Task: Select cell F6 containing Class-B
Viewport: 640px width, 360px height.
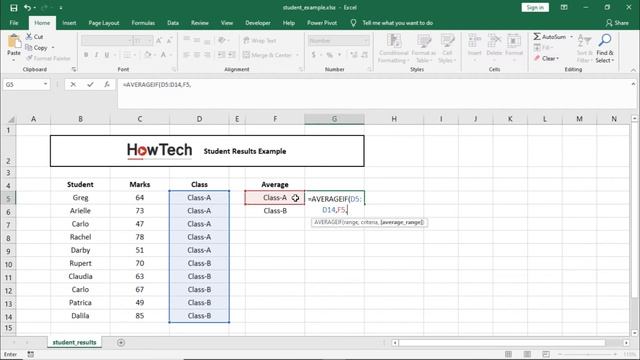Action: [275, 211]
